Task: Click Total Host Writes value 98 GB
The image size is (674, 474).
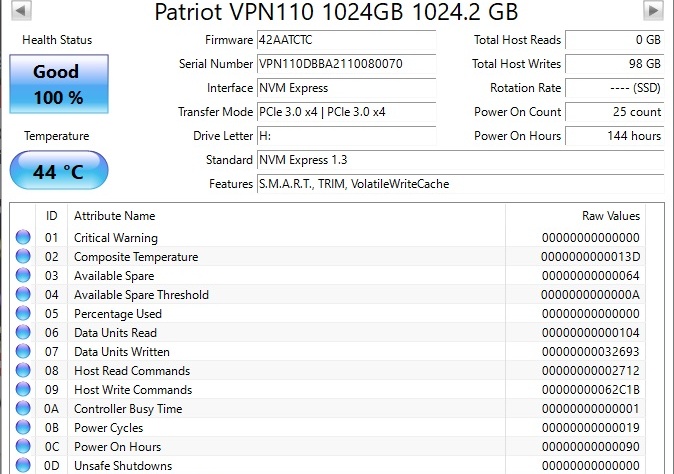Action: (x=615, y=64)
